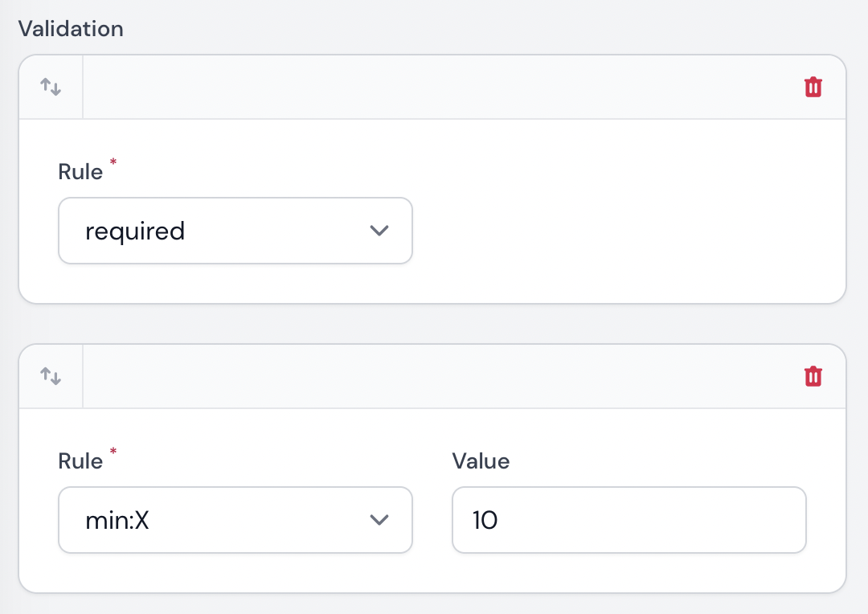Click the Rule label in the second card
The image size is (868, 614).
pos(80,460)
